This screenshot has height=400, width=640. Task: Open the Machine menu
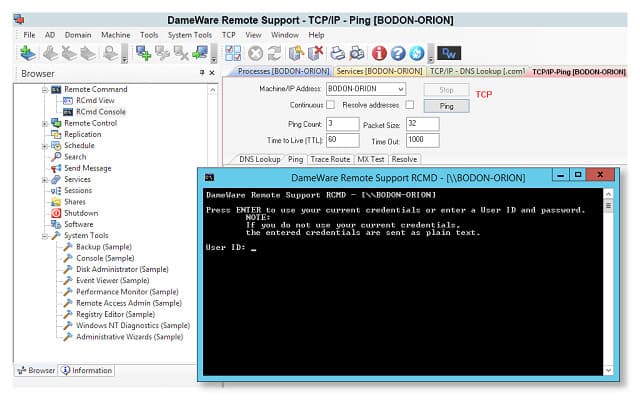[116, 35]
